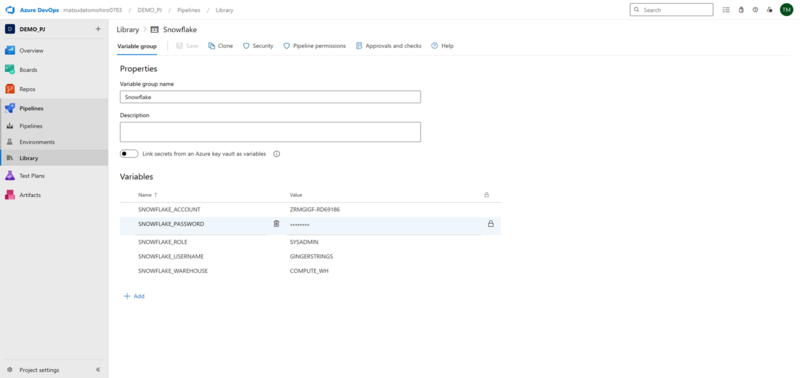
Task: Open the Pipelines sub-item icon
Action: 10,126
